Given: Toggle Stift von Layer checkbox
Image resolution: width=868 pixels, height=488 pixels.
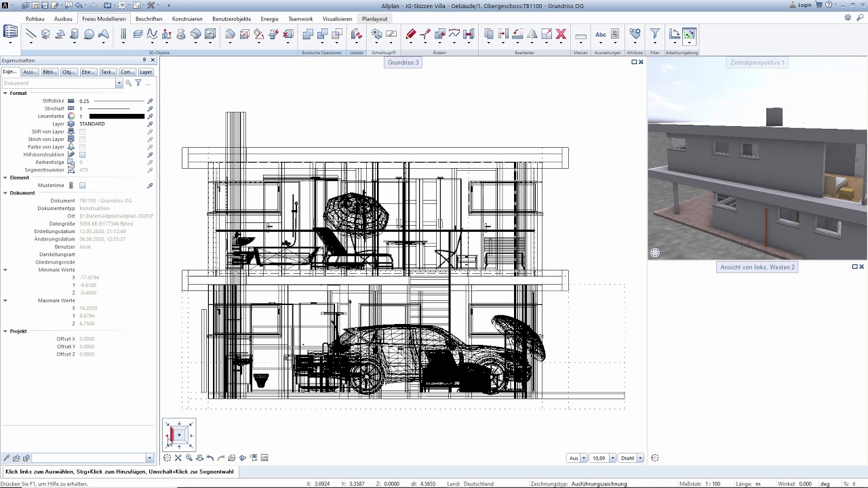Looking at the screenshot, I should [x=82, y=131].
